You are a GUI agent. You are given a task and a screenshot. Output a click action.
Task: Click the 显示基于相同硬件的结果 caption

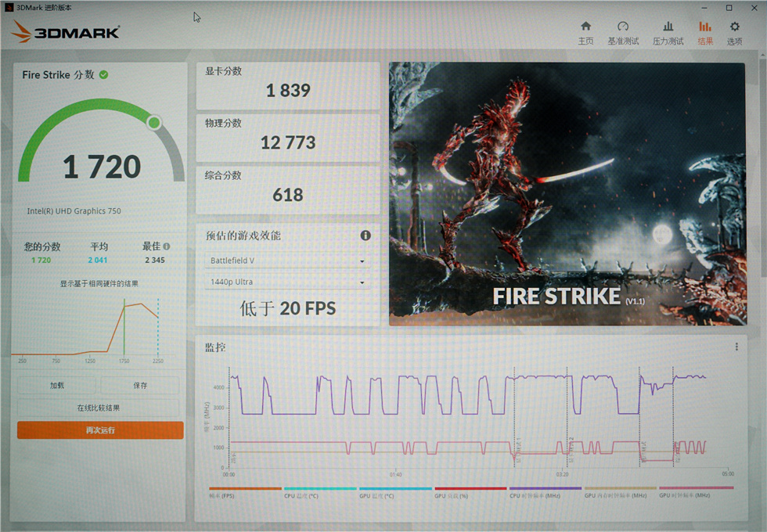pyautogui.click(x=99, y=283)
